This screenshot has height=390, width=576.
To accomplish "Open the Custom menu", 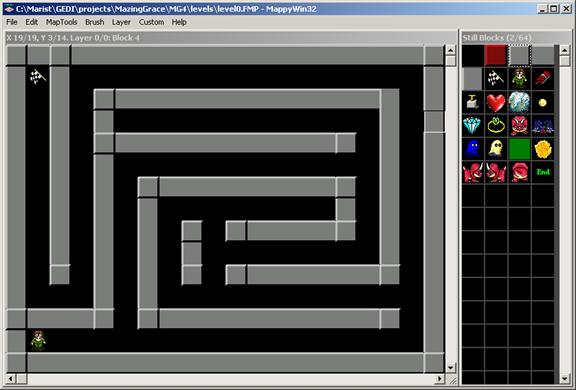I will pos(151,22).
